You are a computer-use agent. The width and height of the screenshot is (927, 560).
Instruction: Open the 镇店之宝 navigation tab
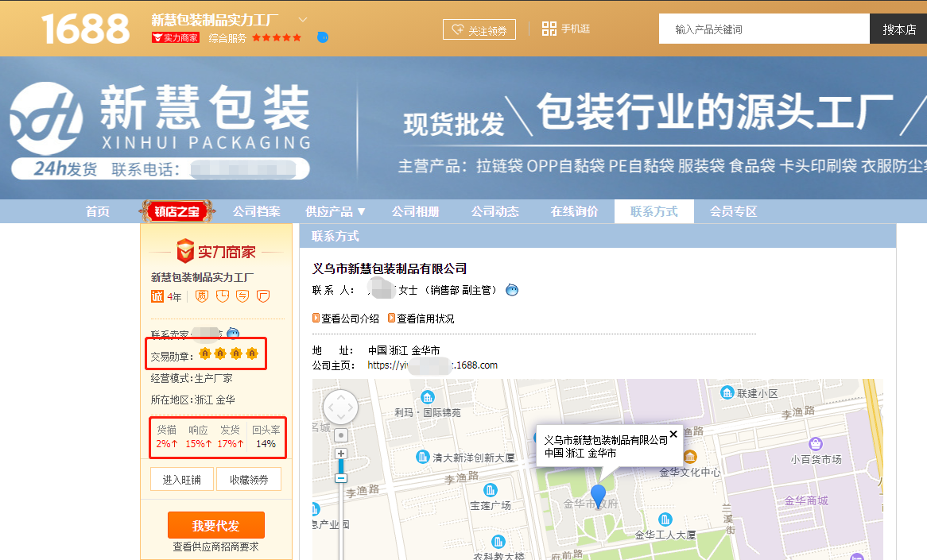[176, 211]
